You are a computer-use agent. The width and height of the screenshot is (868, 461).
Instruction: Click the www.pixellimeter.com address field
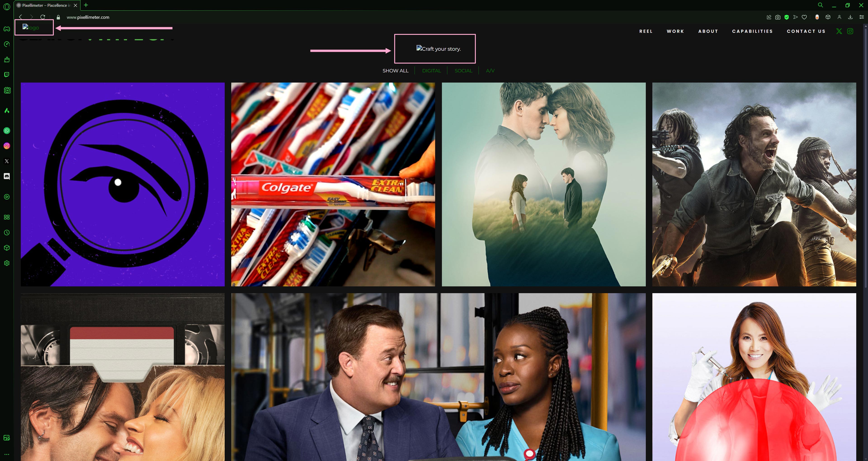[88, 17]
